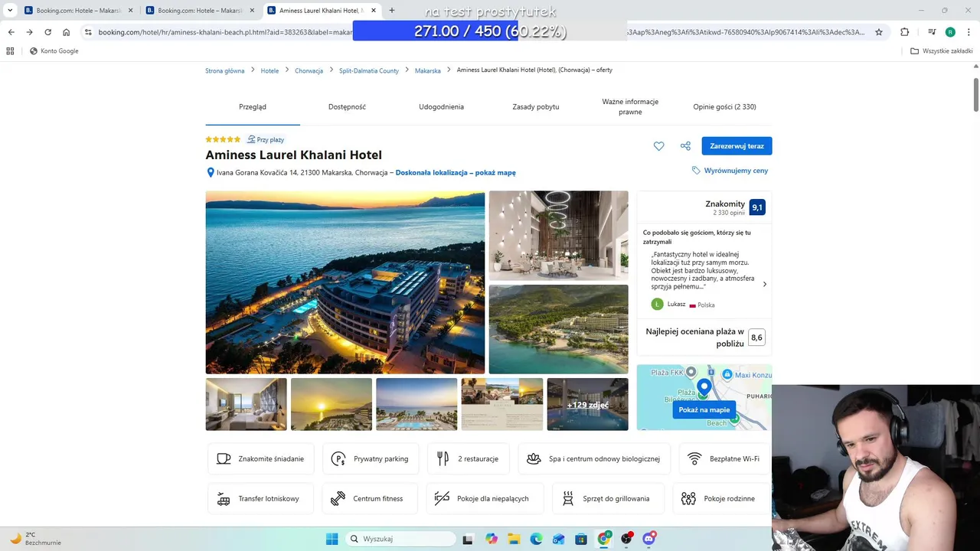Open the Windows Start menu
The width and height of the screenshot is (980, 551).
[332, 539]
